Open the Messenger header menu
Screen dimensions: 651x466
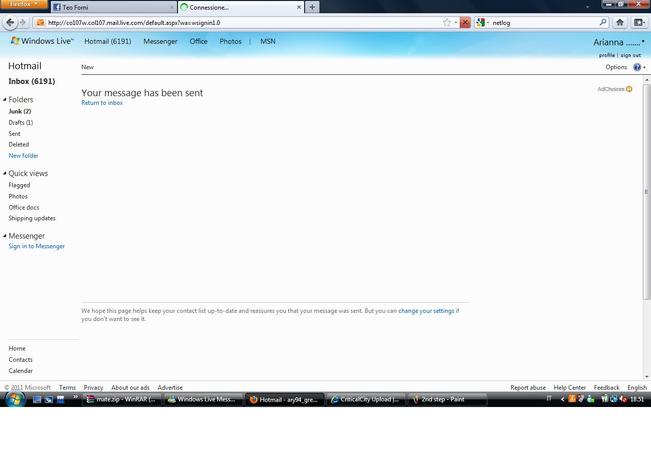tap(160, 41)
